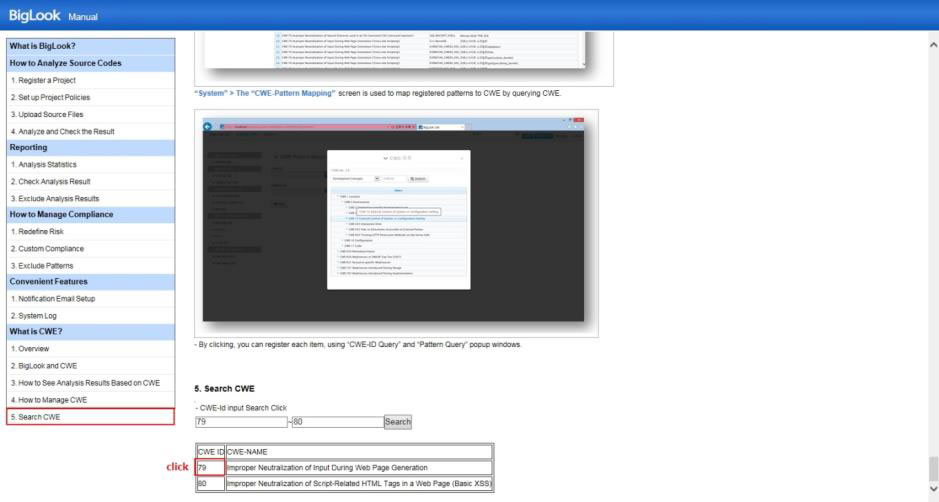Click the scroll down arrow of page scrollbar
939x502 pixels.
pyautogui.click(x=933, y=489)
